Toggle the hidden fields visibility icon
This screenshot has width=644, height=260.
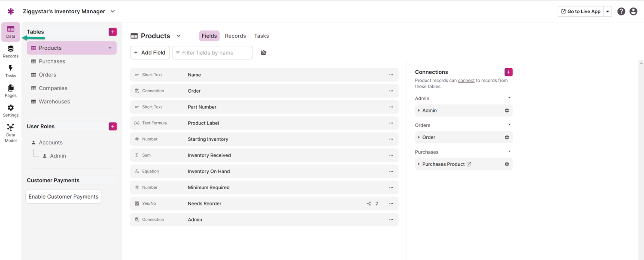[264, 53]
